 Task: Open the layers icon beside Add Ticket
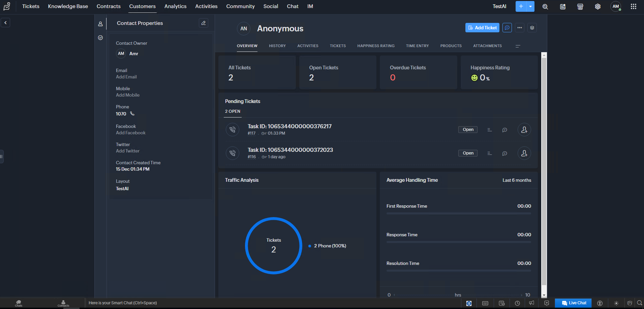(x=532, y=28)
